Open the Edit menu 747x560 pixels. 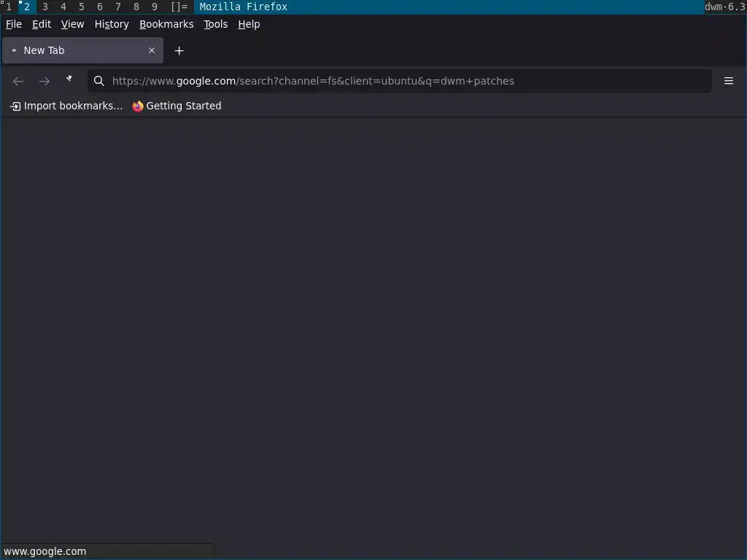42,24
